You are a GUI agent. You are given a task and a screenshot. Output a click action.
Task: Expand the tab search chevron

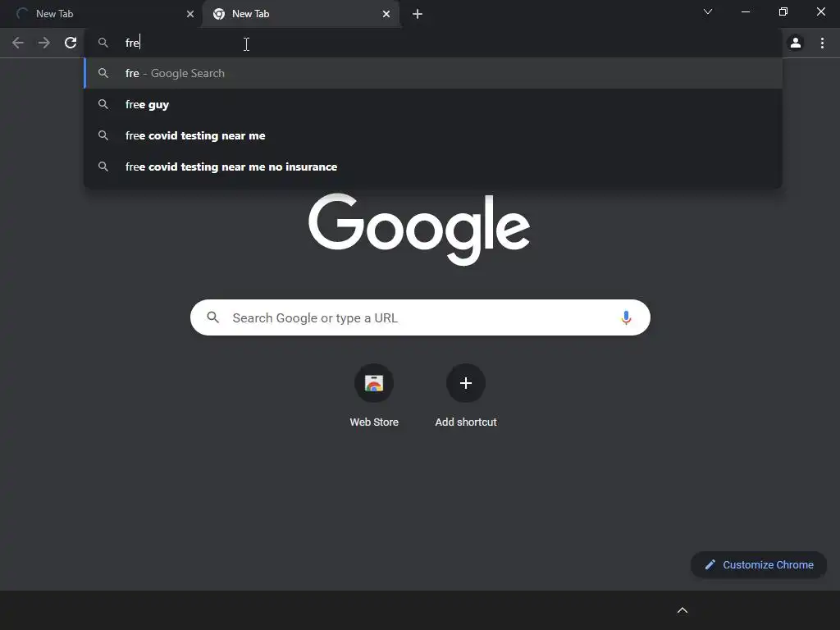[708, 11]
